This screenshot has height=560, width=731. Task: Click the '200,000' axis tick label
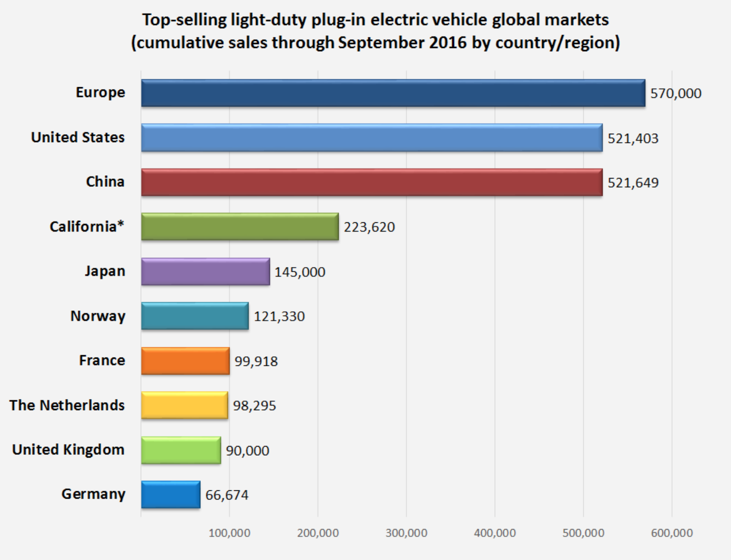pos(318,533)
